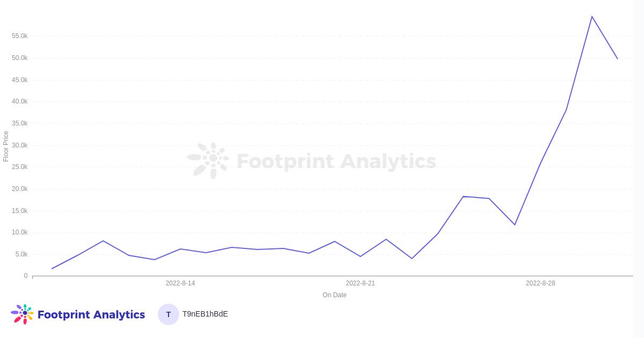Click the peak point of the line
The image size is (644, 338).
click(592, 17)
